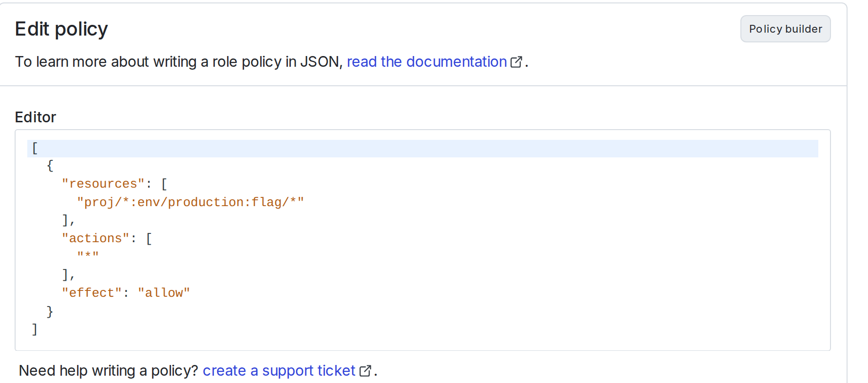Click the bracket opening the actions array
This screenshot has width=868, height=383.
tap(150, 238)
